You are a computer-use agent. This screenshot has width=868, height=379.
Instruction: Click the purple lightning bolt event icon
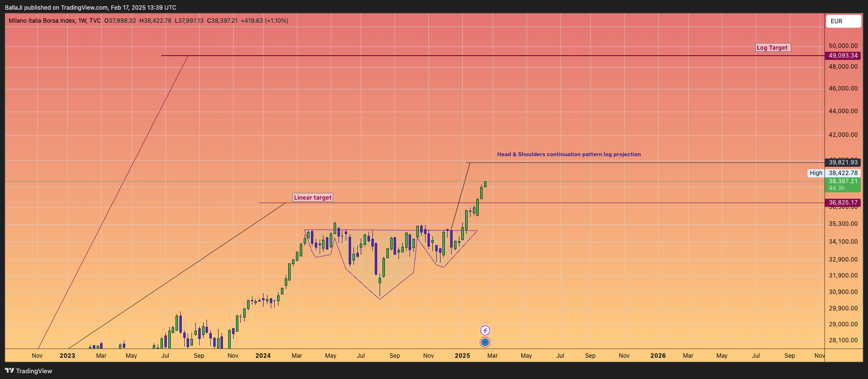(485, 330)
